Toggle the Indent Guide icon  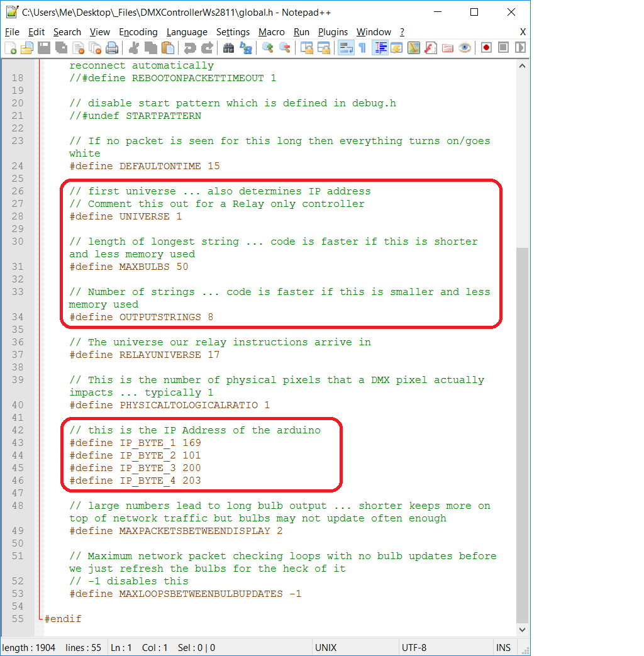(380, 48)
